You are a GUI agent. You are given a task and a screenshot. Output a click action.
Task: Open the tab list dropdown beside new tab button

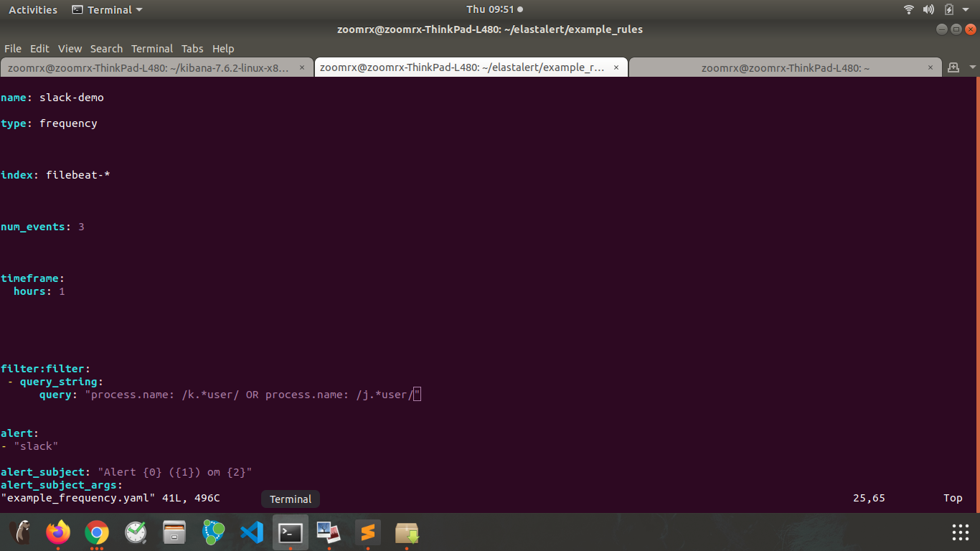coord(973,67)
